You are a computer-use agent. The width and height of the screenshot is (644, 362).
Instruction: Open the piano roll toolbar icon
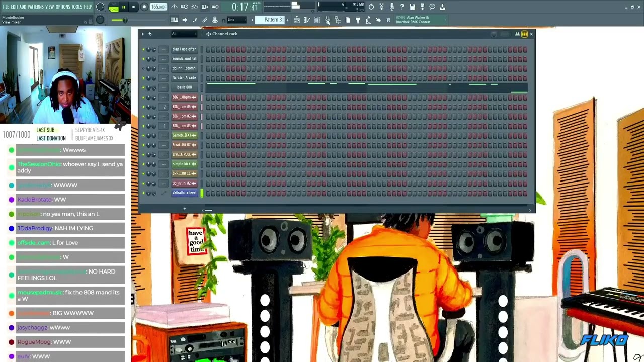pyautogui.click(x=307, y=20)
